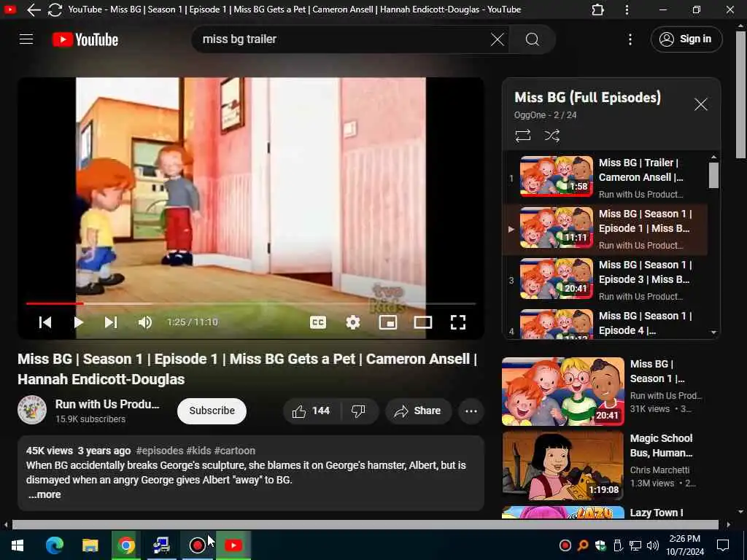
Task: Select playlist item 3 Episode 3
Action: click(605, 280)
